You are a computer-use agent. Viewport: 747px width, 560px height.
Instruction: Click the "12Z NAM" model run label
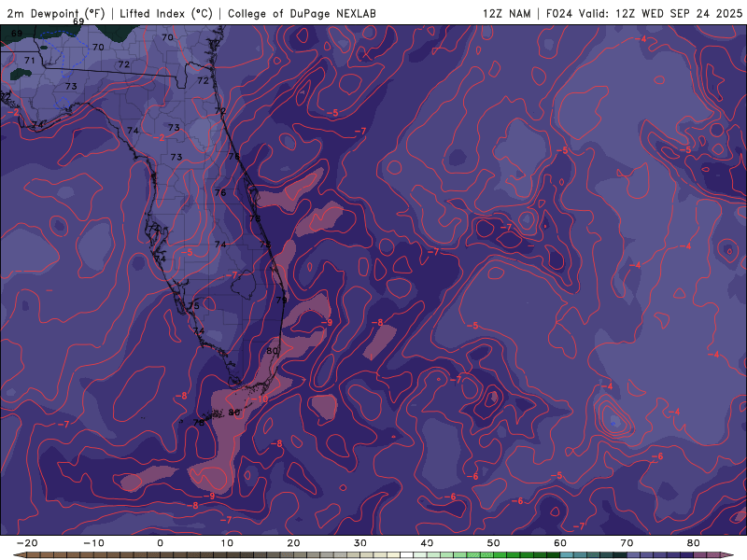pos(506,13)
